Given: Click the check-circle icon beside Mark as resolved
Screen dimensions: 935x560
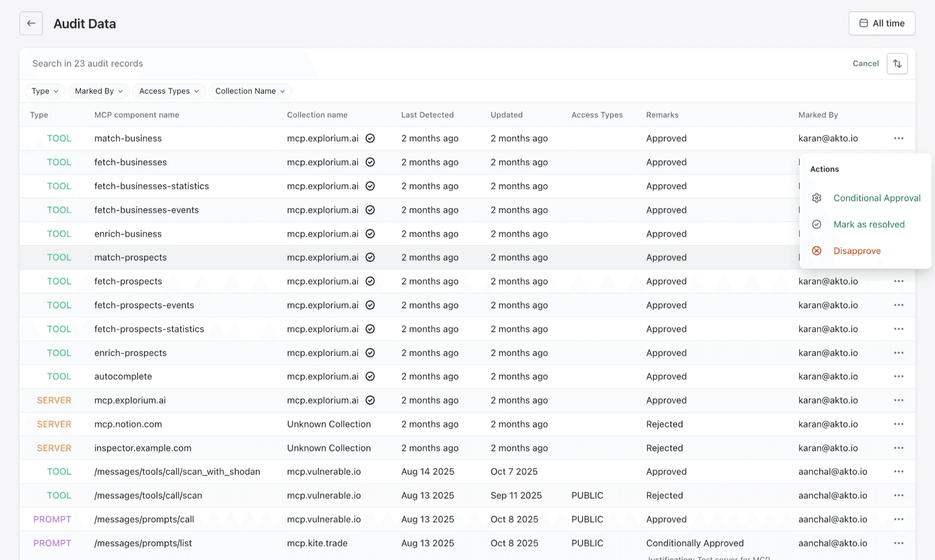Looking at the screenshot, I should 816,224.
